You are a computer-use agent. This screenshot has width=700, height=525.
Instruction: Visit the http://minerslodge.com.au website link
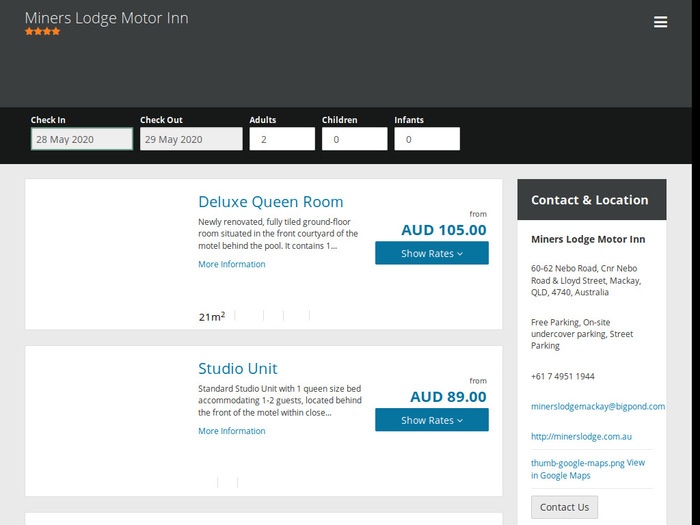pos(581,437)
